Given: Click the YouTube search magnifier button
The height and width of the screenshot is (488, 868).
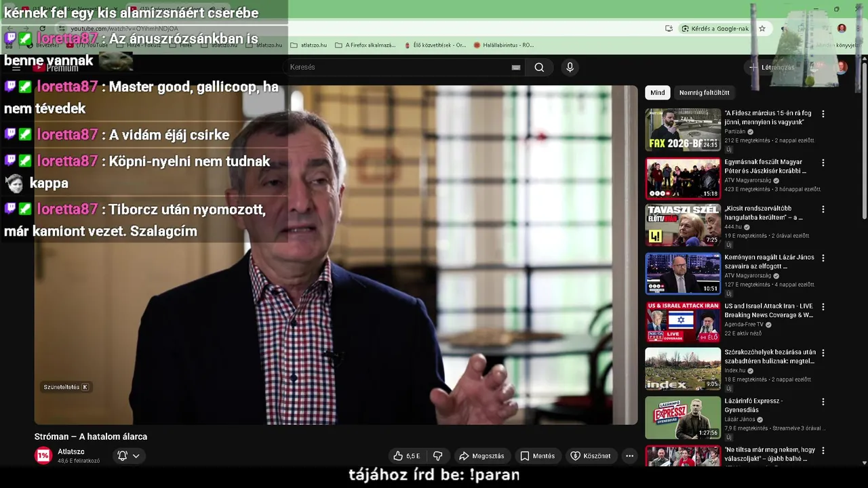Looking at the screenshot, I should click(539, 67).
